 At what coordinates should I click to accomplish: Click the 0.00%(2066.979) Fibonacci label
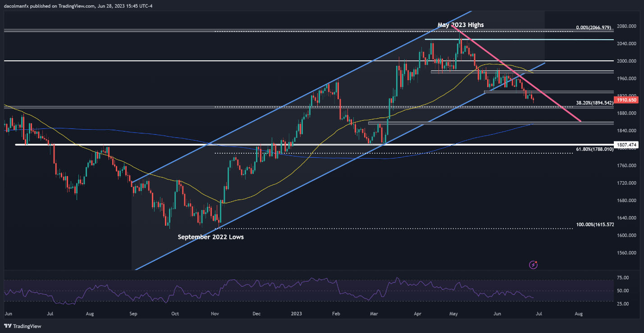point(594,27)
